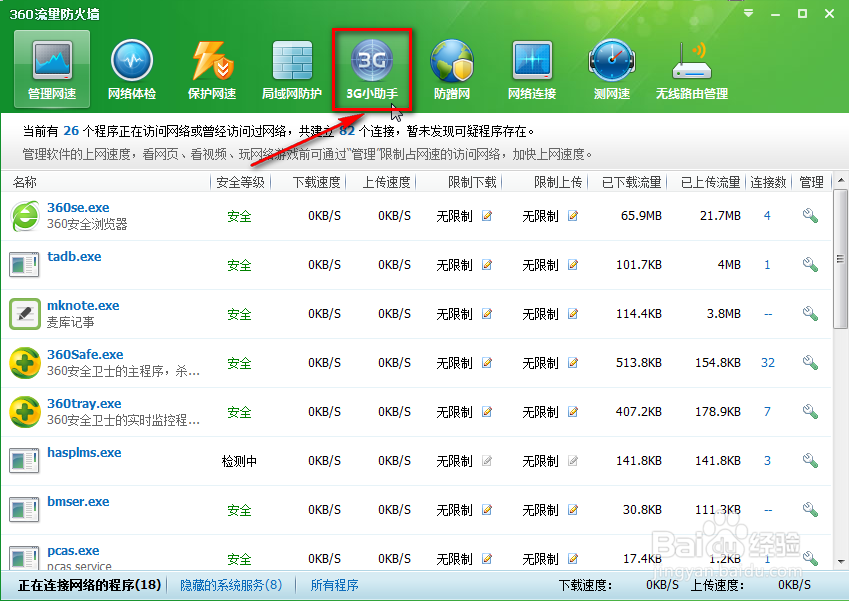Image resolution: width=849 pixels, height=601 pixels.
Task: Open 保护网速 lightning shield icon
Action: [x=212, y=68]
